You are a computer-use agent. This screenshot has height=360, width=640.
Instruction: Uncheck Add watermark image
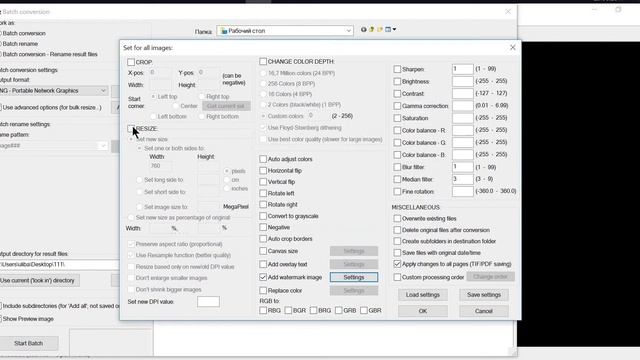[263, 277]
